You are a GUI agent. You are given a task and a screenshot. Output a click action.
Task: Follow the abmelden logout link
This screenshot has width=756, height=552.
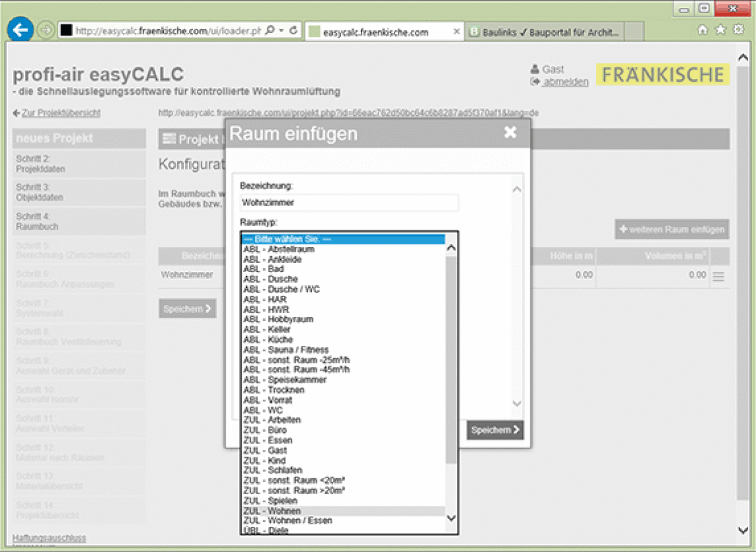(x=565, y=82)
